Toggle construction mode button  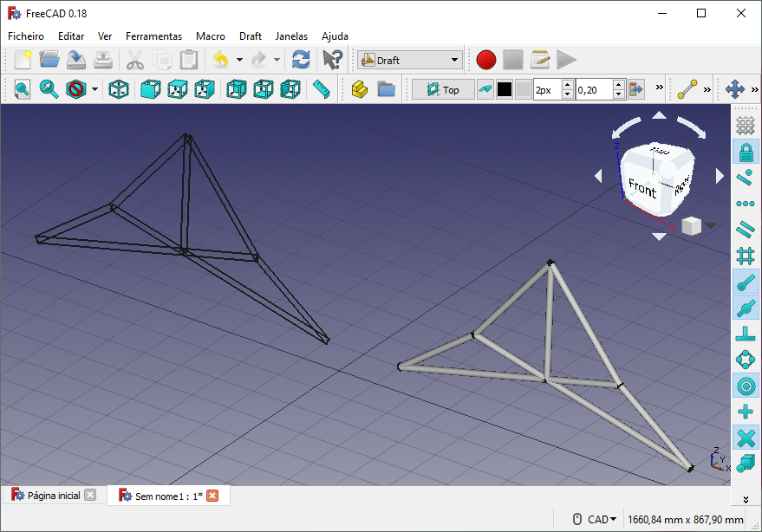coord(485,89)
